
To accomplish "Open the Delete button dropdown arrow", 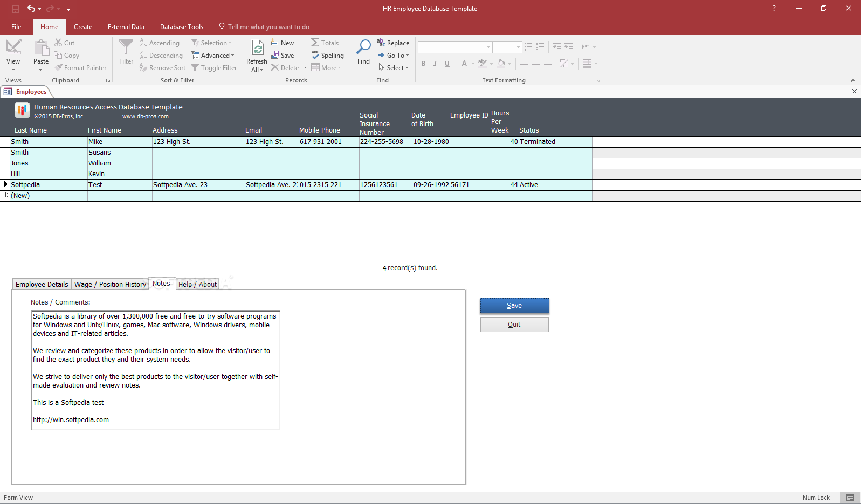I will (305, 68).
